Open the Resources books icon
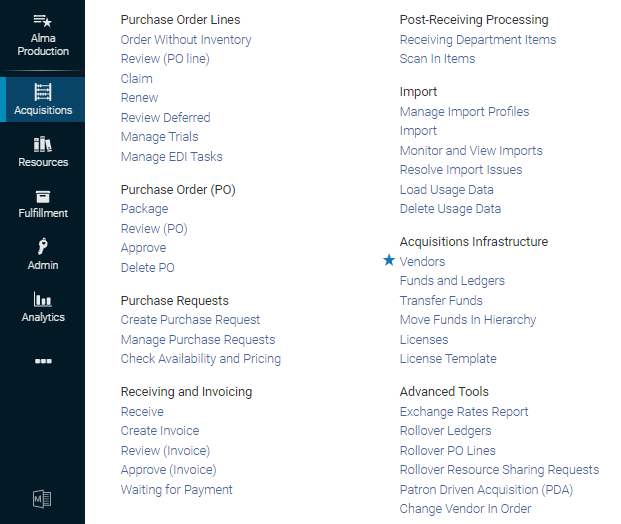621x524 pixels. tap(43, 144)
